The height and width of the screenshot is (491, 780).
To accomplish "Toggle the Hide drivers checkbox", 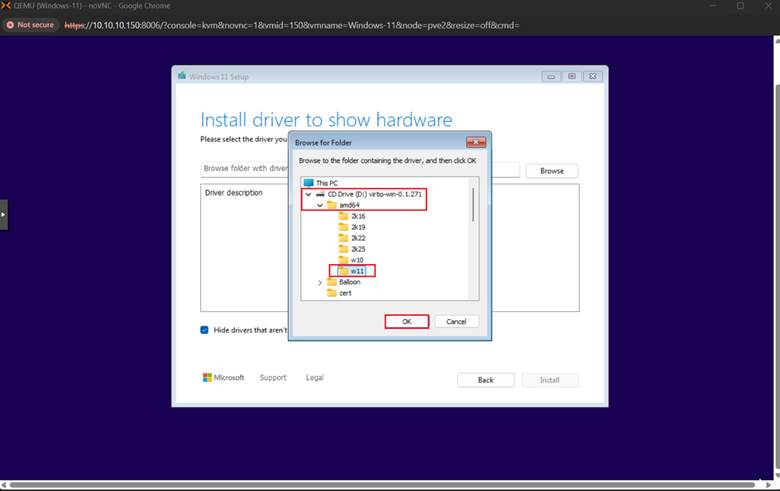I will (x=205, y=330).
